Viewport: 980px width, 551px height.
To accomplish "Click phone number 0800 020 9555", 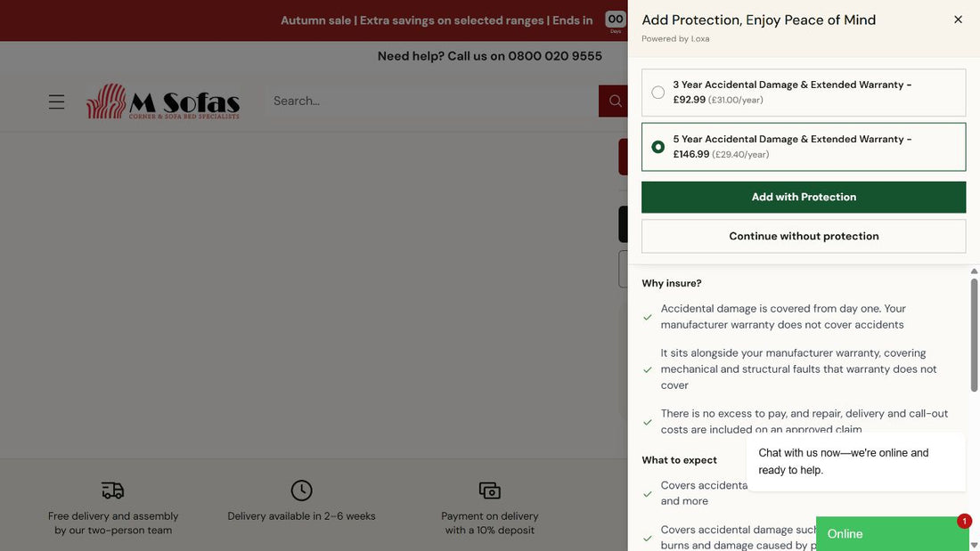I will pos(555,56).
